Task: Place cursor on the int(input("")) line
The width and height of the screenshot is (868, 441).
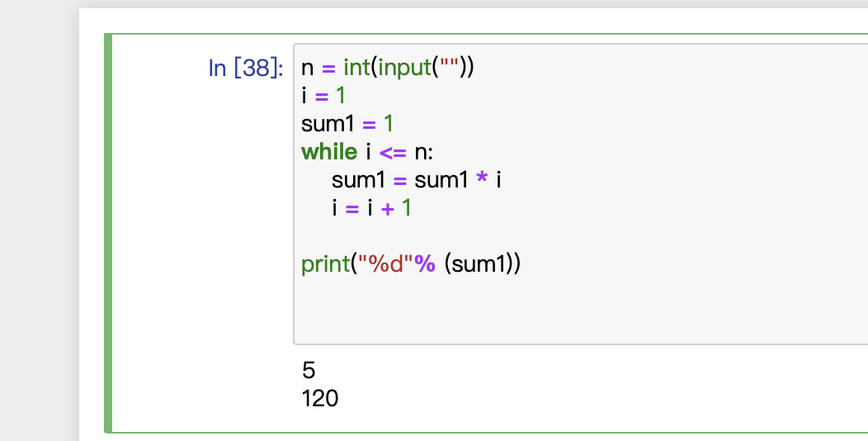Action: (x=388, y=68)
